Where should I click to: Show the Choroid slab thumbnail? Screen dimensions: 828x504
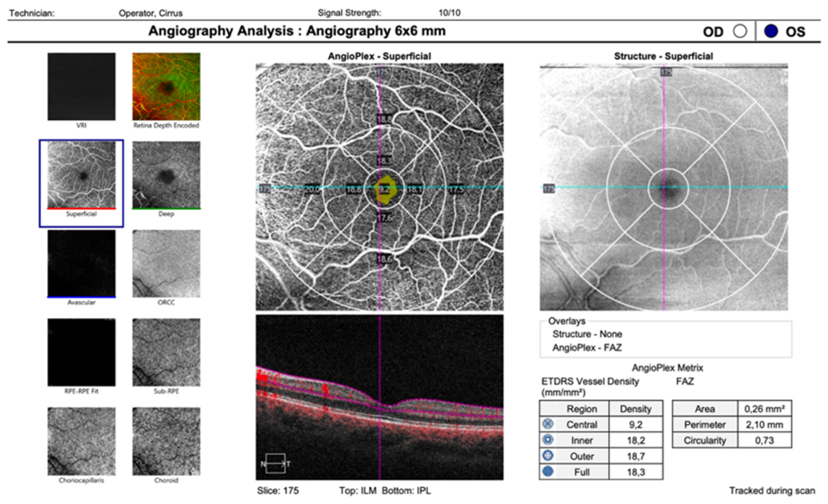[x=166, y=441]
